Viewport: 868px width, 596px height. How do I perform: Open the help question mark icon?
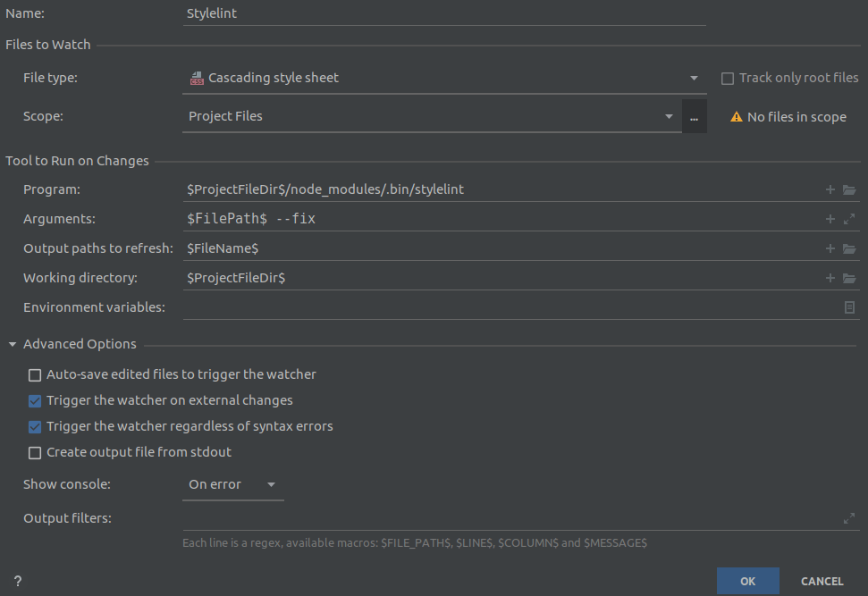pos(17,581)
